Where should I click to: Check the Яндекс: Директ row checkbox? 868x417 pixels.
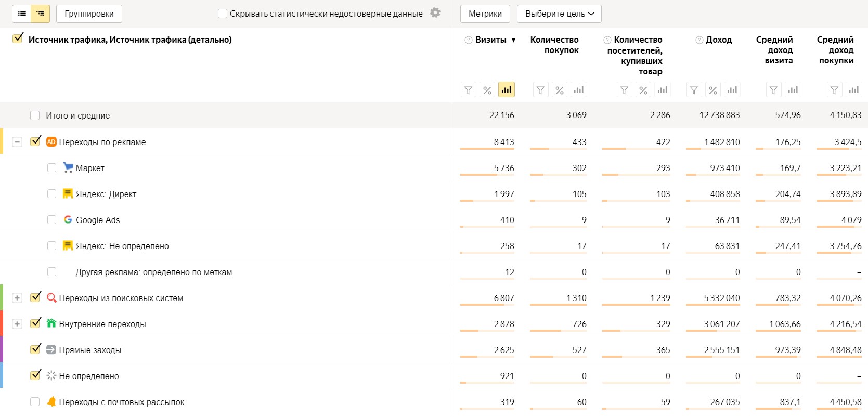pyautogui.click(x=51, y=193)
